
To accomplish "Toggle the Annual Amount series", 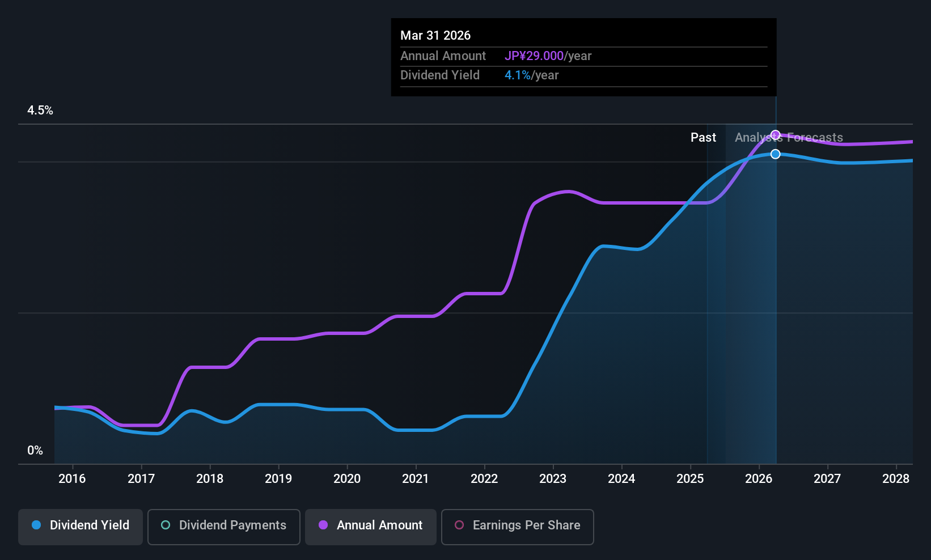I will coord(371,527).
